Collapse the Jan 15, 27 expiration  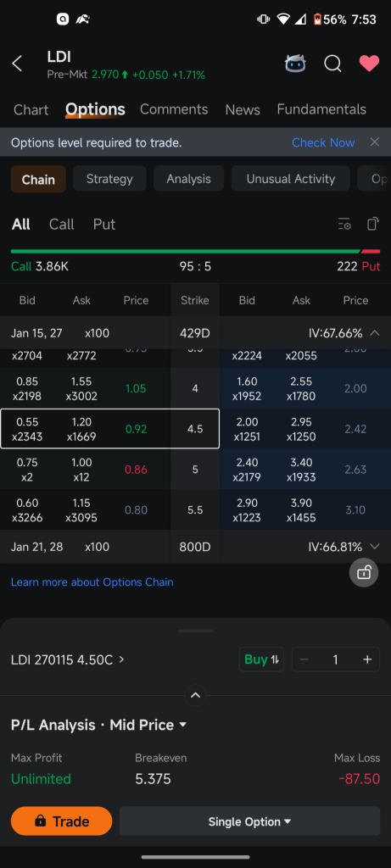point(375,333)
